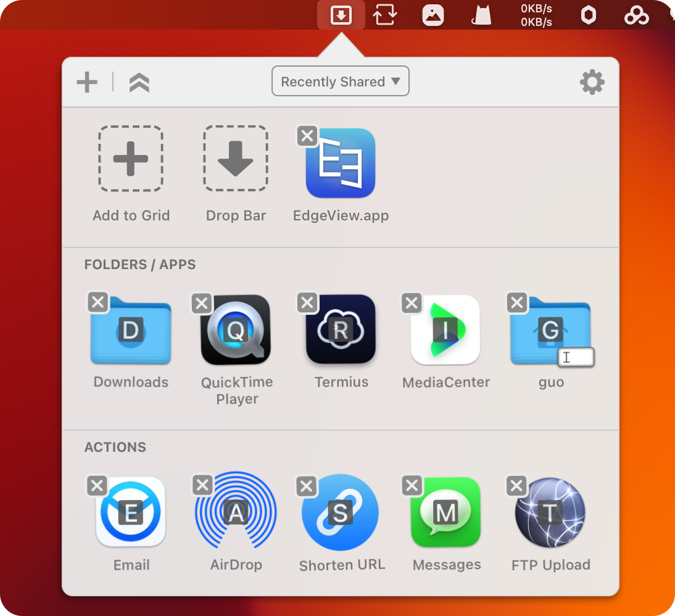This screenshot has width=675, height=616.
Task: Remove guo folder with its X button
Action: pos(517,302)
